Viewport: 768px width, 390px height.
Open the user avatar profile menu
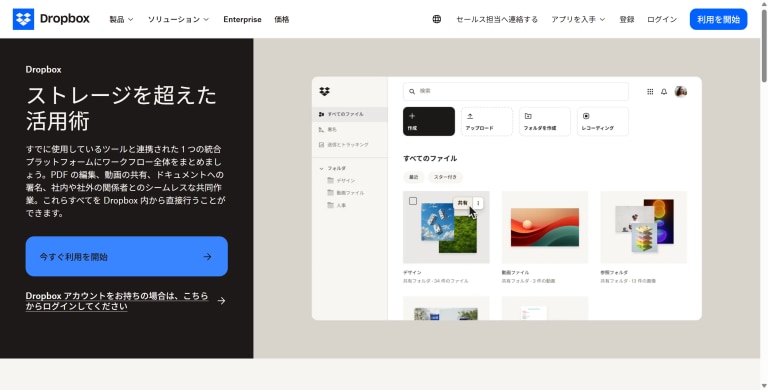coord(680,92)
